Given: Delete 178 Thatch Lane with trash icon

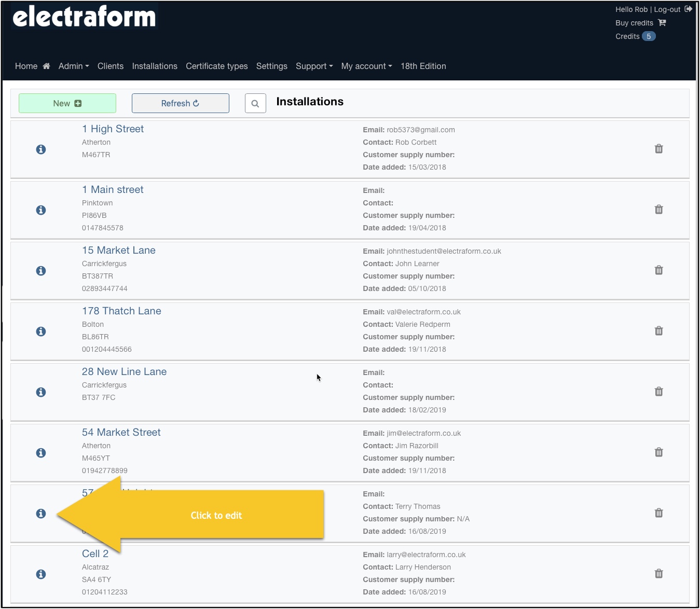Looking at the screenshot, I should 659,331.
